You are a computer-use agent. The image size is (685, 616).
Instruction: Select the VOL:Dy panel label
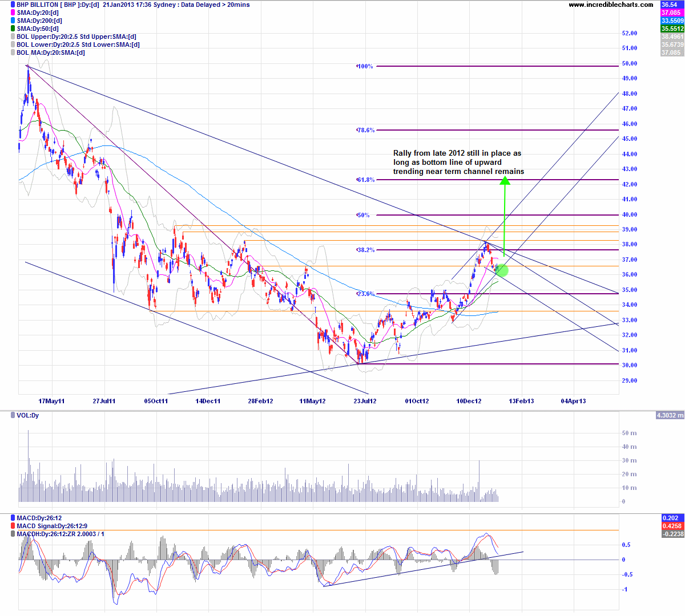[28, 415]
